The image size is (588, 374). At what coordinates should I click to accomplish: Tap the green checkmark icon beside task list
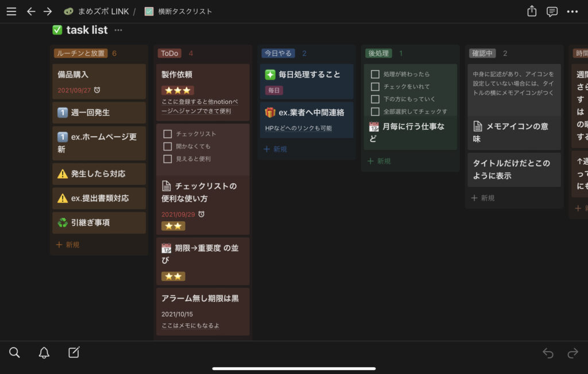[x=57, y=30]
